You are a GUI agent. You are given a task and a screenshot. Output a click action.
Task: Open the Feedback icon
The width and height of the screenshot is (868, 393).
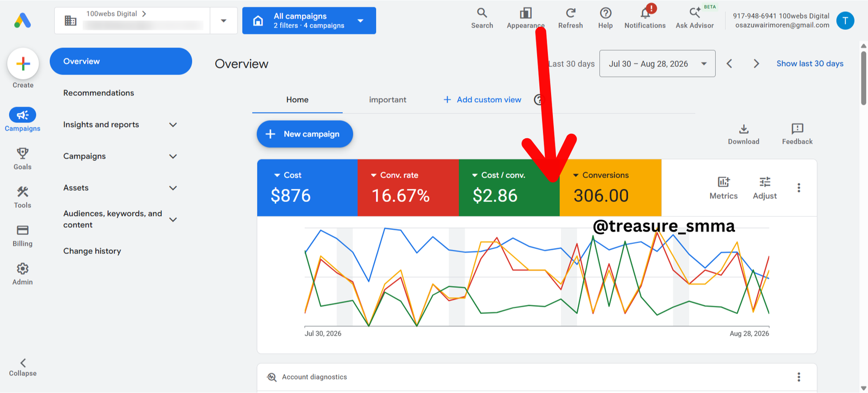tap(797, 128)
